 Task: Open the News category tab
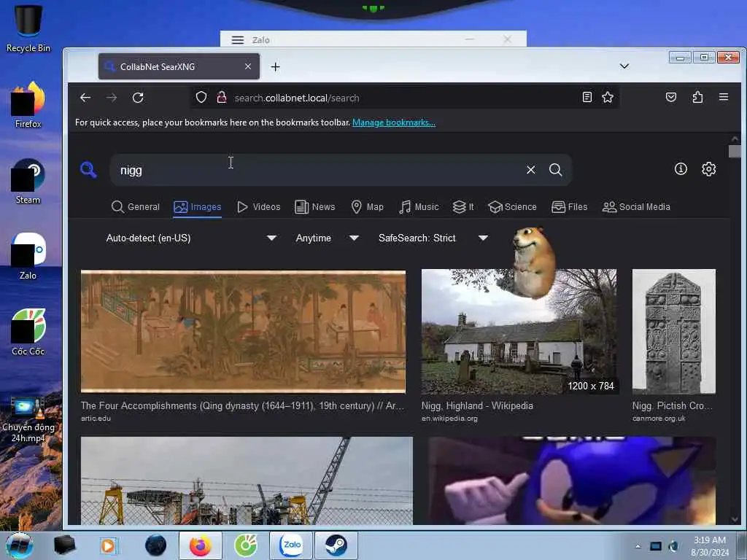pos(315,206)
